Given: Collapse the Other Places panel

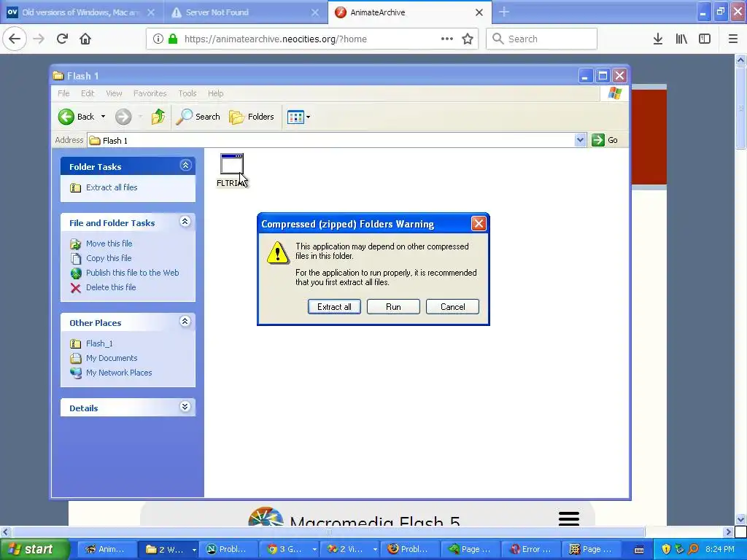Looking at the screenshot, I should point(185,322).
